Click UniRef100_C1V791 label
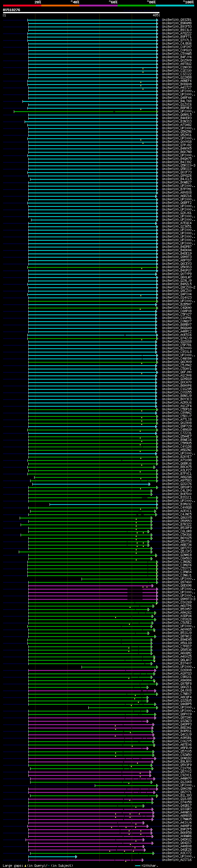 pos(176,769)
